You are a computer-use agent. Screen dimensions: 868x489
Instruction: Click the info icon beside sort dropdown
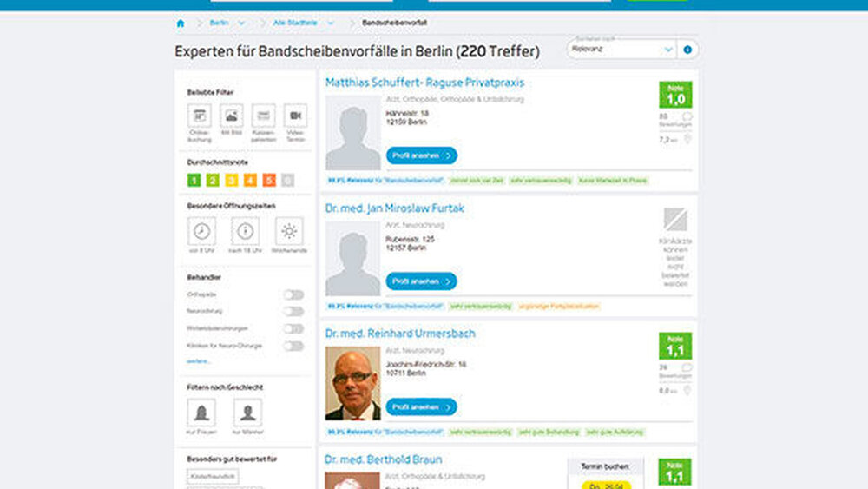coord(687,50)
